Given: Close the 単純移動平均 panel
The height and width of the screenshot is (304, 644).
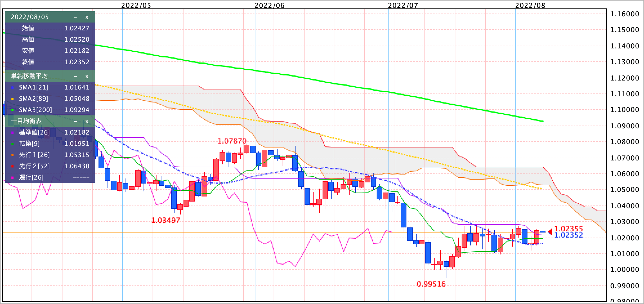Looking at the screenshot, I should pyautogui.click(x=87, y=76).
